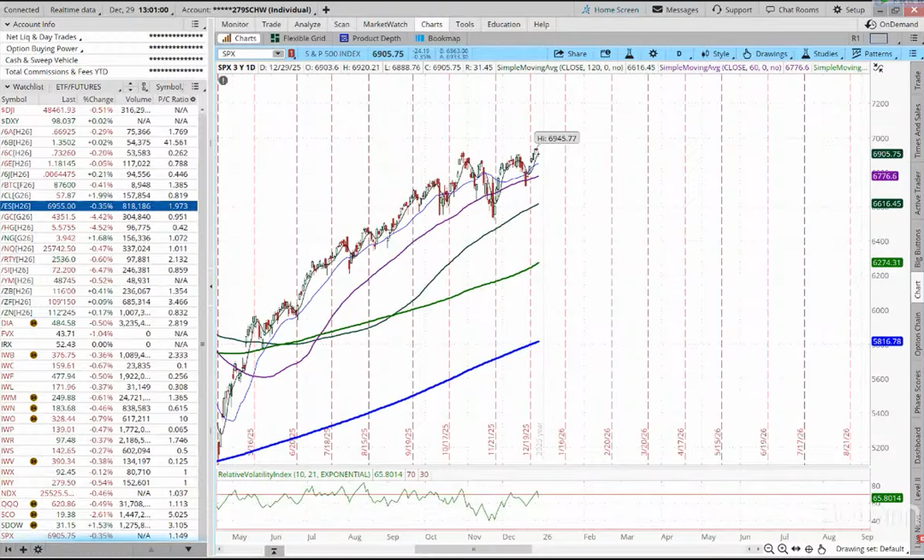Click the red alert icon beside SPX
The image size is (924, 560).
(291, 54)
